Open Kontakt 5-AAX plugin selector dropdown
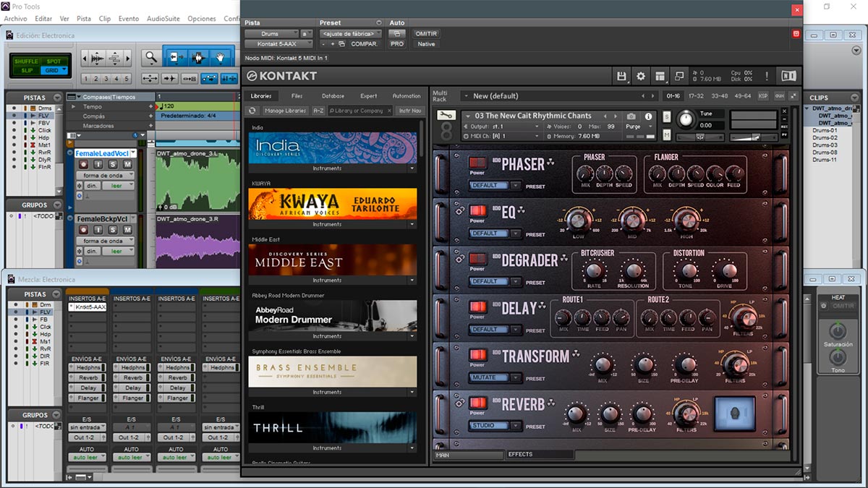This screenshot has height=488, width=868. coord(278,44)
